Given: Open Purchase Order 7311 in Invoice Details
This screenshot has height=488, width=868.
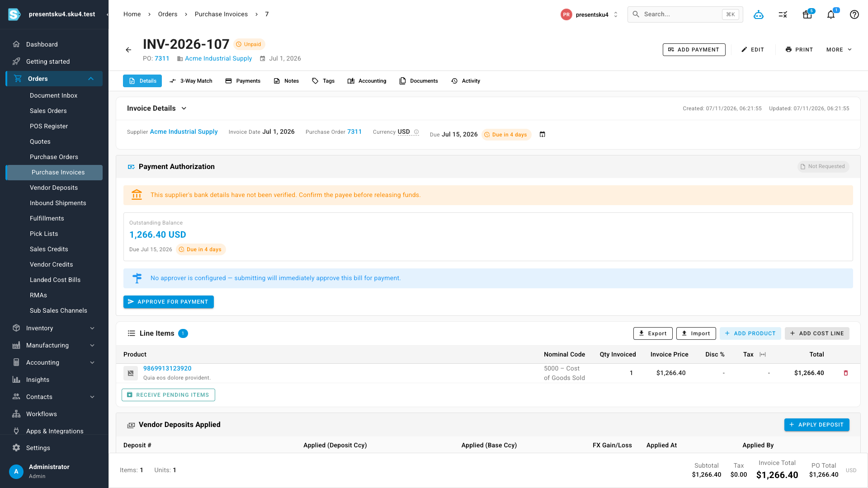Looking at the screenshot, I should 354,132.
